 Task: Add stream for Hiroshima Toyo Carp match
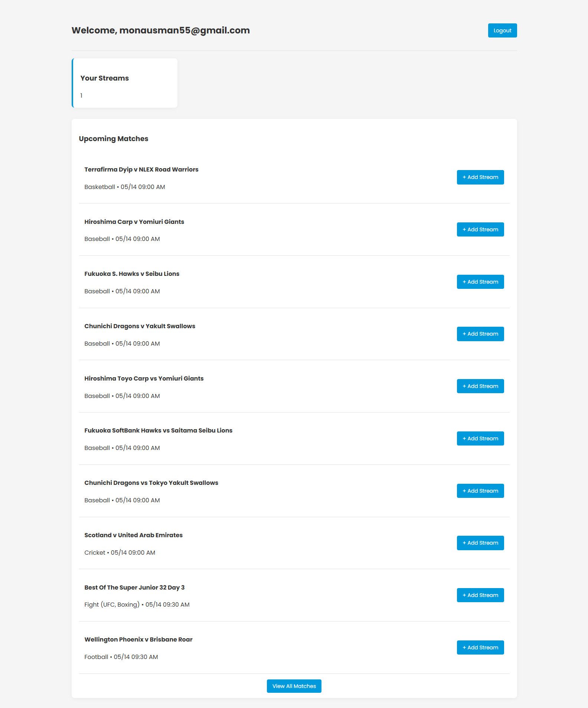[480, 386]
